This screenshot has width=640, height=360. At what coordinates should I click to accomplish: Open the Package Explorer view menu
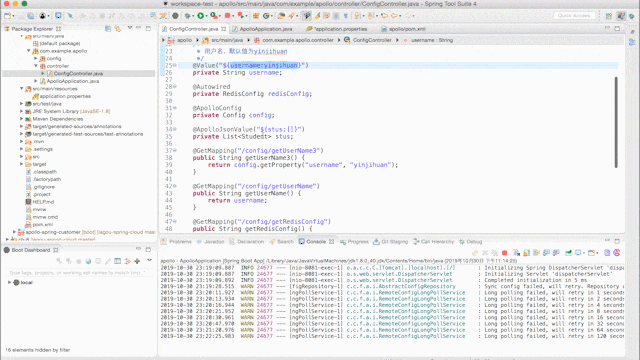130,28
